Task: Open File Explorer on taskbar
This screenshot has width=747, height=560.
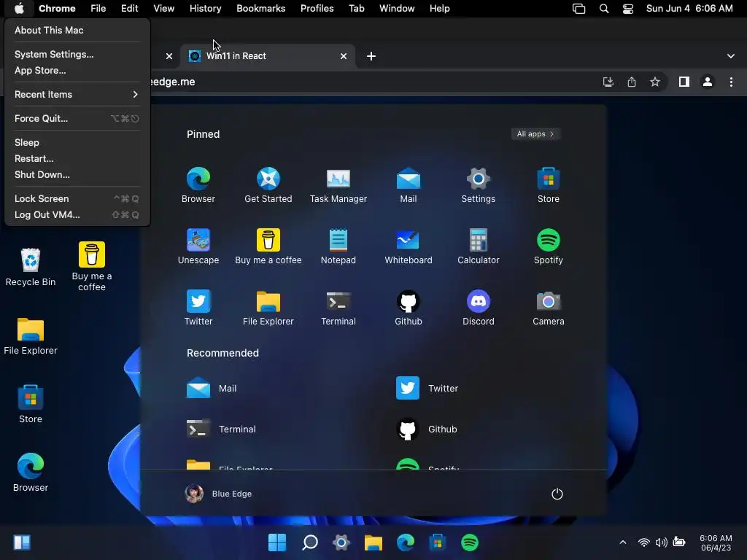Action: click(373, 542)
